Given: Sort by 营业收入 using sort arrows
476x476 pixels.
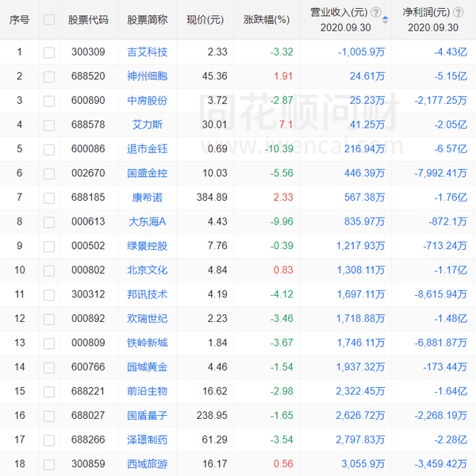Looking at the screenshot, I should pyautogui.click(x=385, y=20).
